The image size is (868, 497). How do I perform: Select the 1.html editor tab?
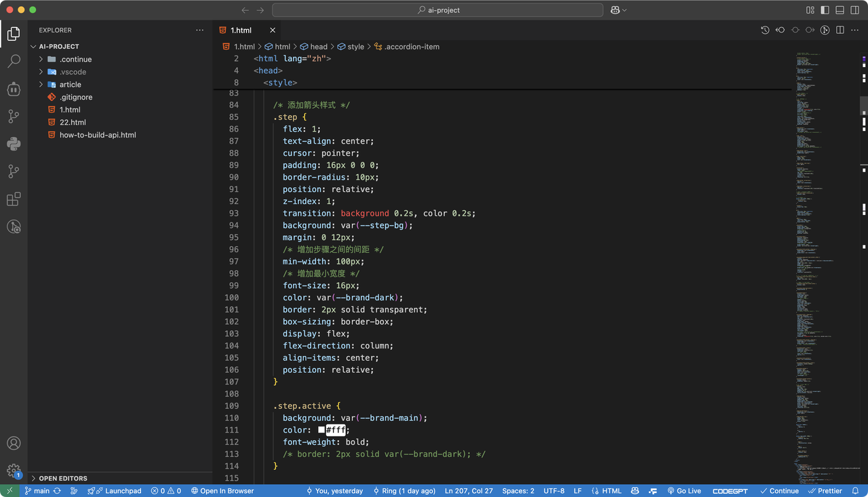coord(247,30)
